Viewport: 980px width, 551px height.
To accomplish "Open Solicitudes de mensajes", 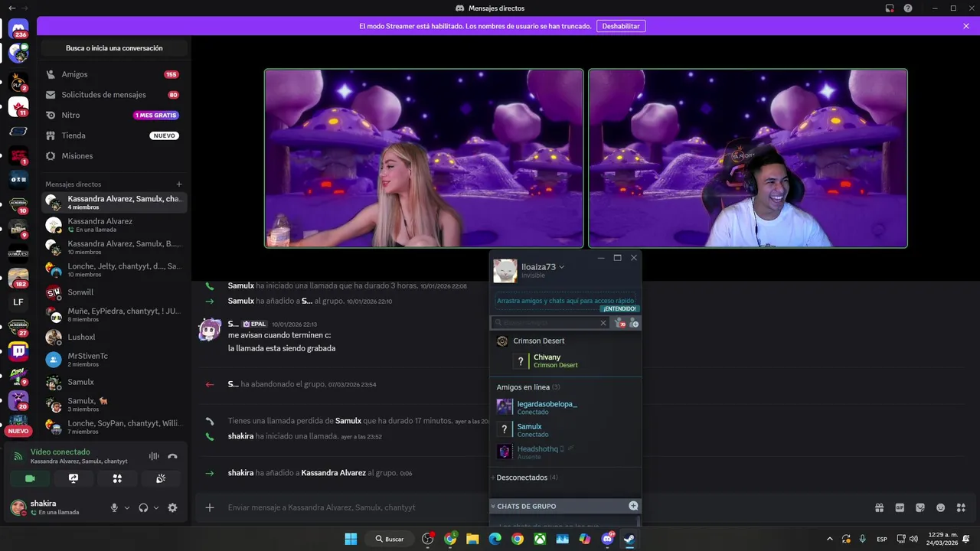I will coord(113,95).
